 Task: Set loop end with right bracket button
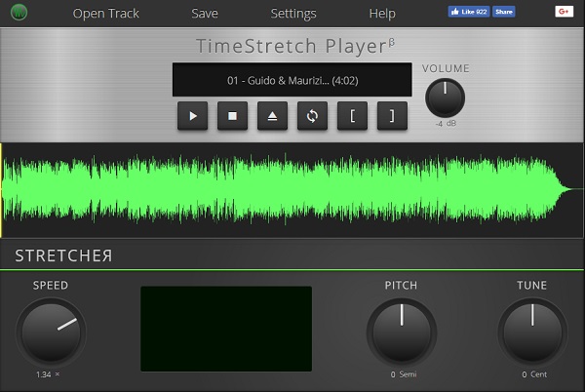pyautogui.click(x=392, y=116)
